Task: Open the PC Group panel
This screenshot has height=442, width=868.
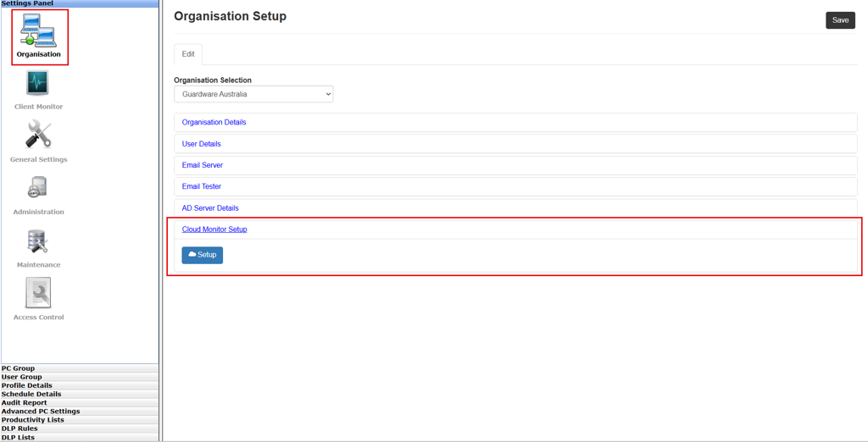Action: click(x=19, y=368)
